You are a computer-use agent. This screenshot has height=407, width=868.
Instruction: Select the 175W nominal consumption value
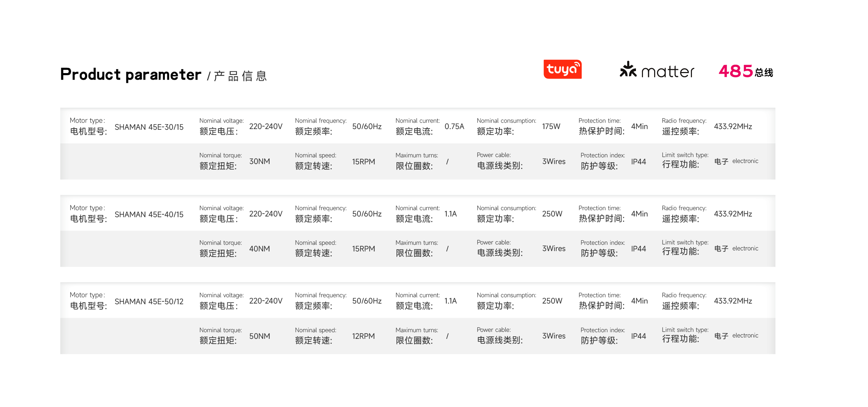point(551,127)
